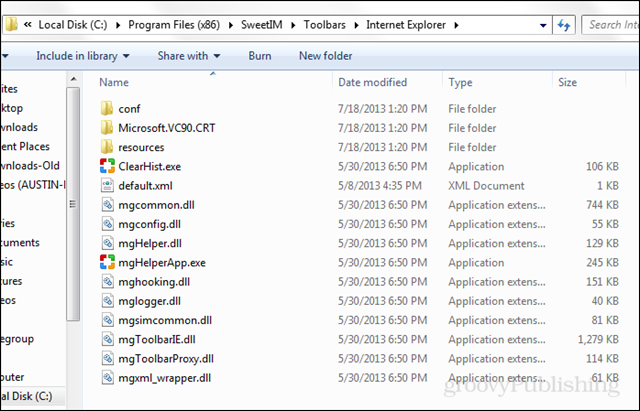Select the ClearHist.exe application icon
Screen dimensions: 640x411
pyautogui.click(x=107, y=166)
